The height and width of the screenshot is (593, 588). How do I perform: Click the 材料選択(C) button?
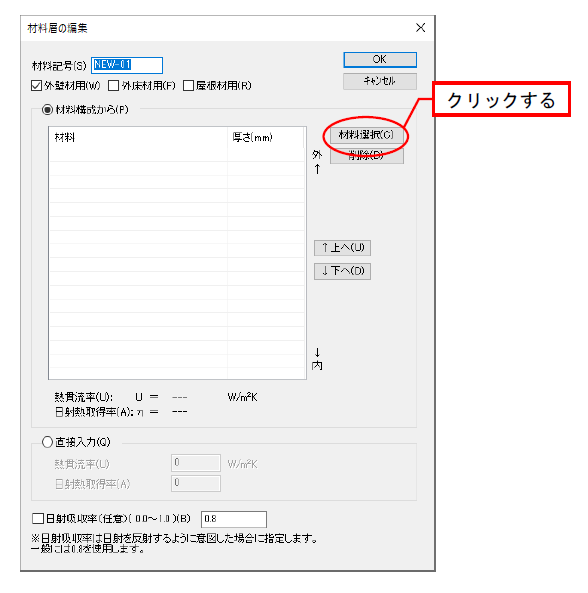tap(366, 135)
